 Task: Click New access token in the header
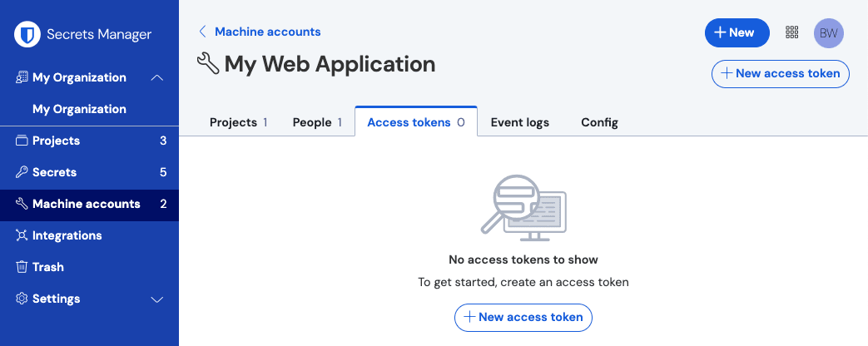click(781, 74)
